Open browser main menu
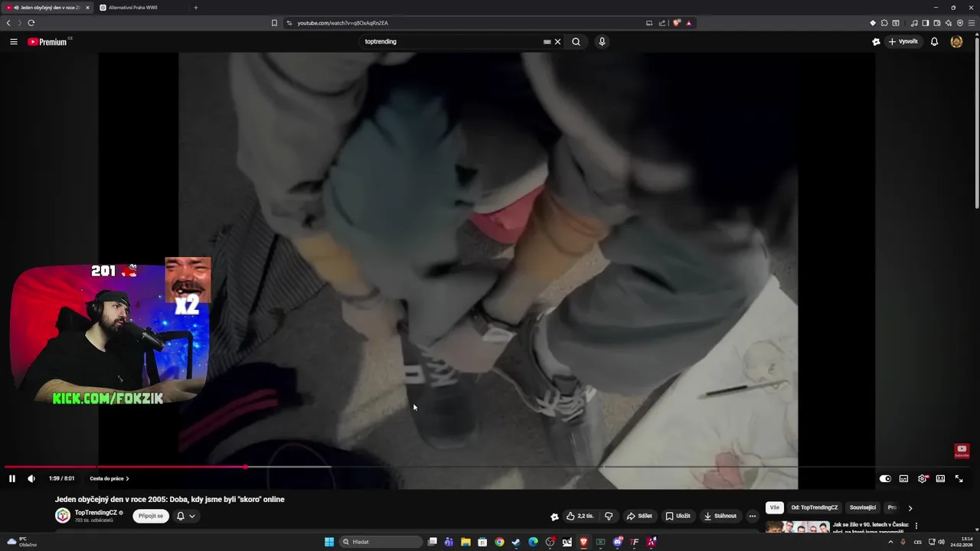Image resolution: width=980 pixels, height=551 pixels. click(x=971, y=23)
